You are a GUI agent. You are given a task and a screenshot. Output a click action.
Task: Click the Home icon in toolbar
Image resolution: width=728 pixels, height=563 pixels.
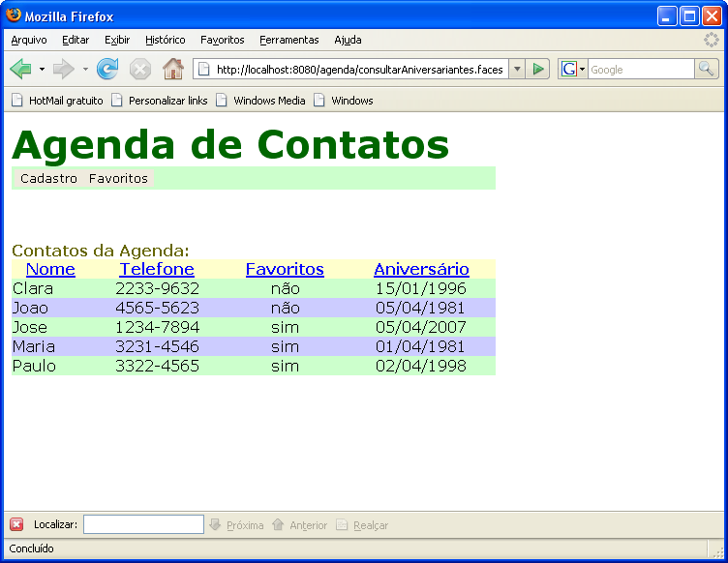click(172, 69)
